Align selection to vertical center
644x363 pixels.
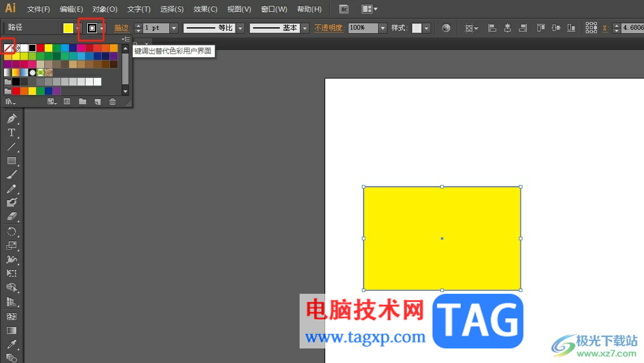(x=556, y=28)
